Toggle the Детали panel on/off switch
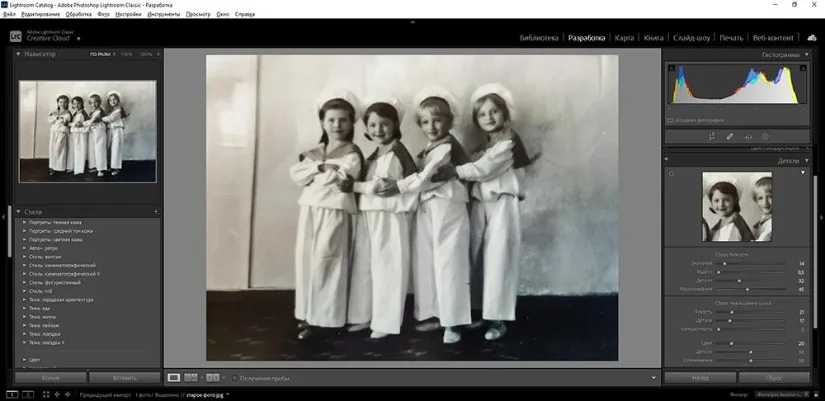The image size is (825, 401). [667, 159]
